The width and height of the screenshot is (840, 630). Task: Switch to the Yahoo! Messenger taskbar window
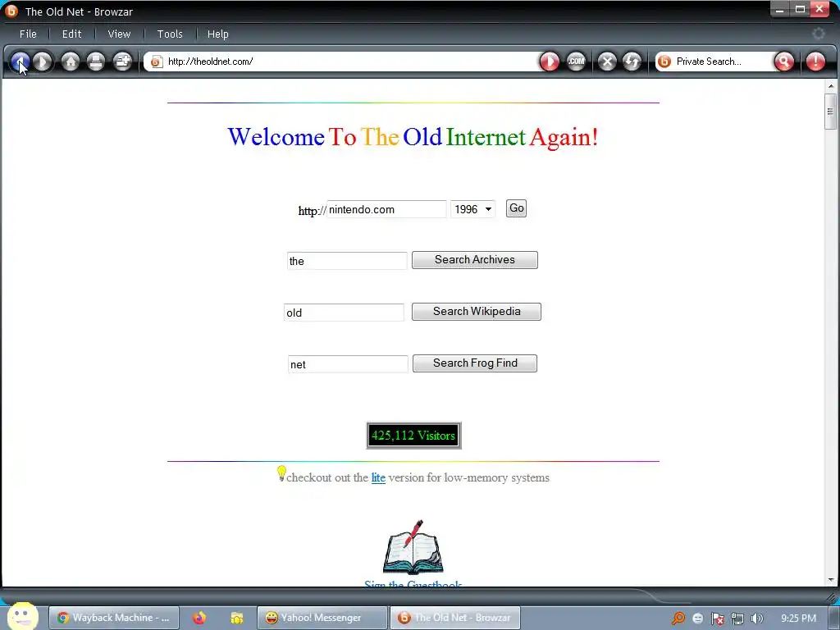coord(322,618)
